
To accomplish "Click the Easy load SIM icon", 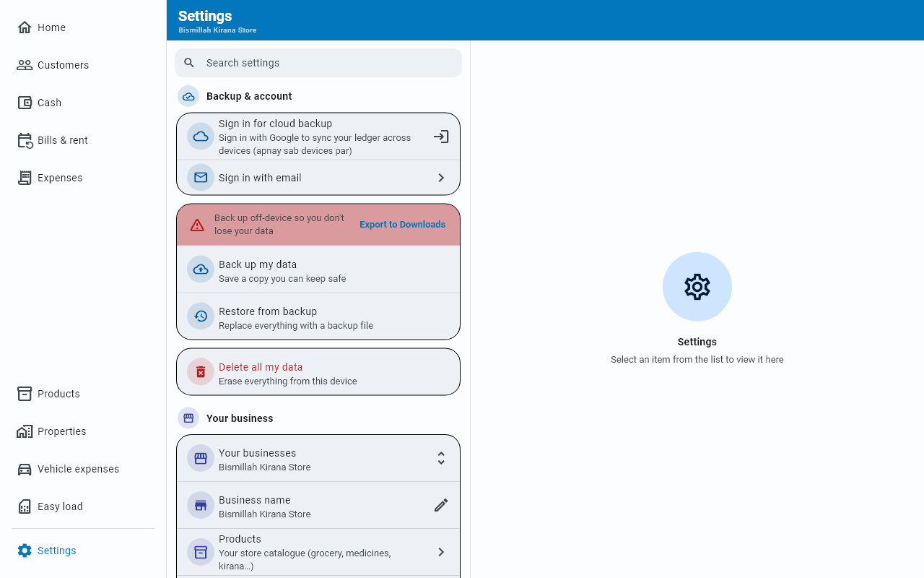I will click(25, 506).
